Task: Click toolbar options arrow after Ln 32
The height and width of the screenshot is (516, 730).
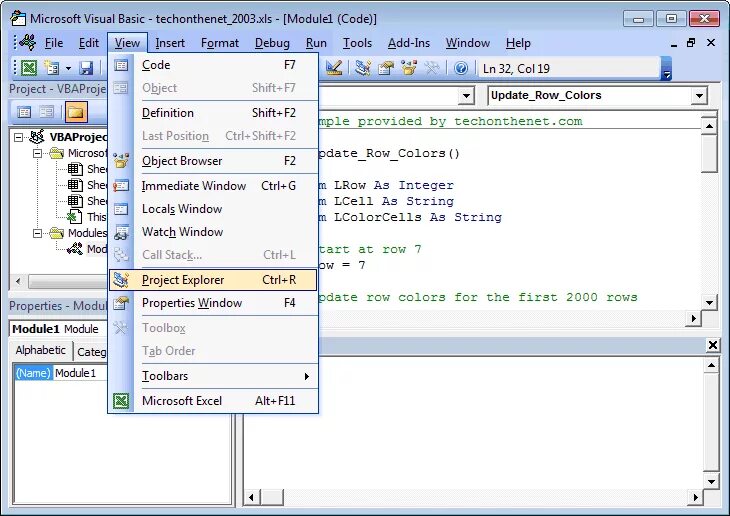Action: (666, 68)
